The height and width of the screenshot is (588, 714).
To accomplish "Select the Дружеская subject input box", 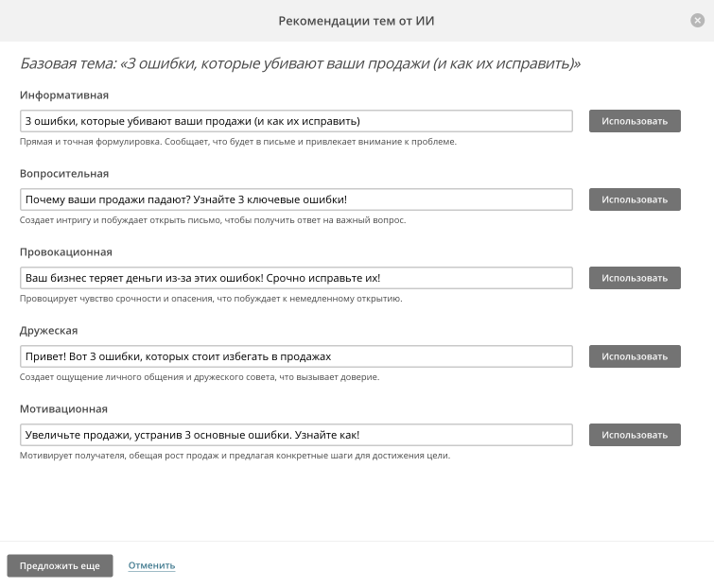I will pos(296,356).
